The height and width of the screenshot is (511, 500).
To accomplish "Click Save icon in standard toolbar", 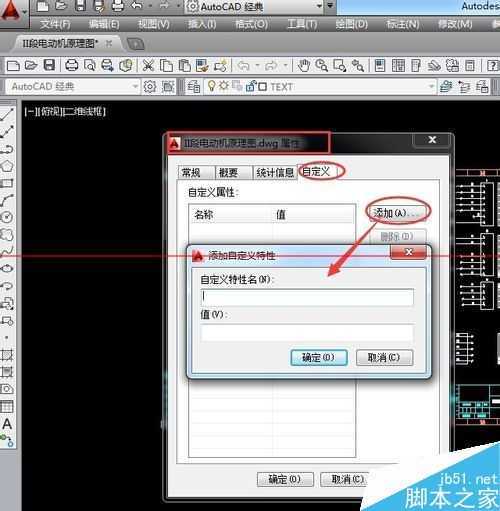I will click(49, 65).
